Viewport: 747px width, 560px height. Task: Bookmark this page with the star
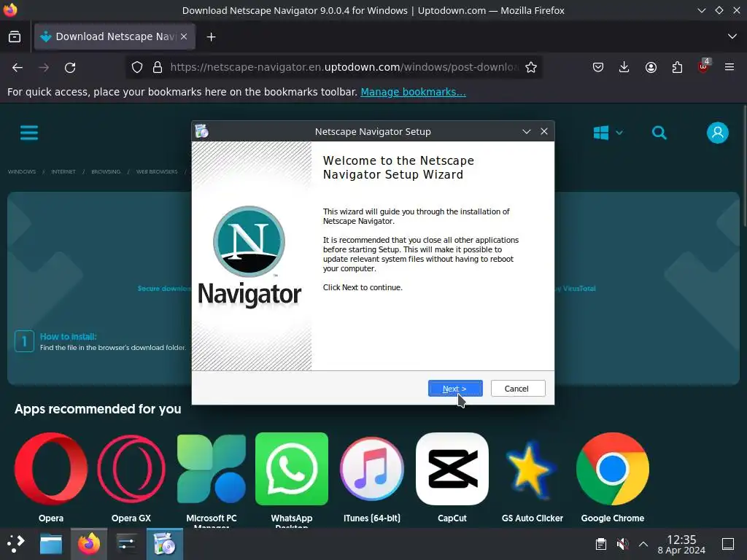(531, 68)
